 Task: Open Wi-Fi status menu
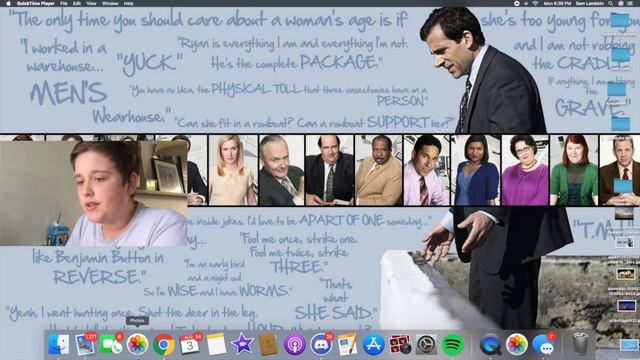pos(535,3)
